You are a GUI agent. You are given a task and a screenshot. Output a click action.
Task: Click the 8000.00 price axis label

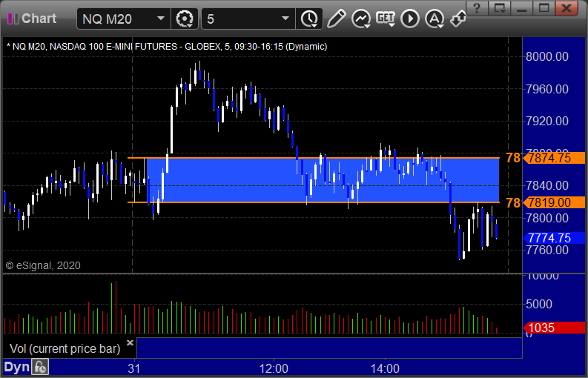[x=547, y=56]
